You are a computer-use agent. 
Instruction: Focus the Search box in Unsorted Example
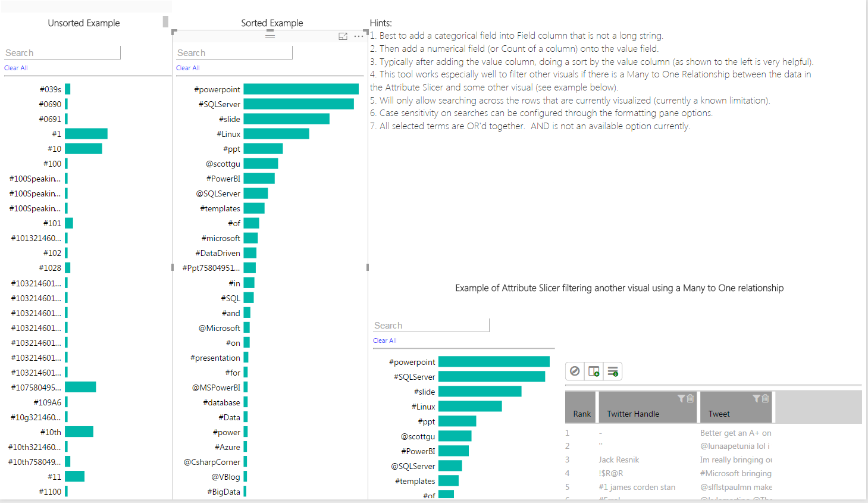(62, 53)
